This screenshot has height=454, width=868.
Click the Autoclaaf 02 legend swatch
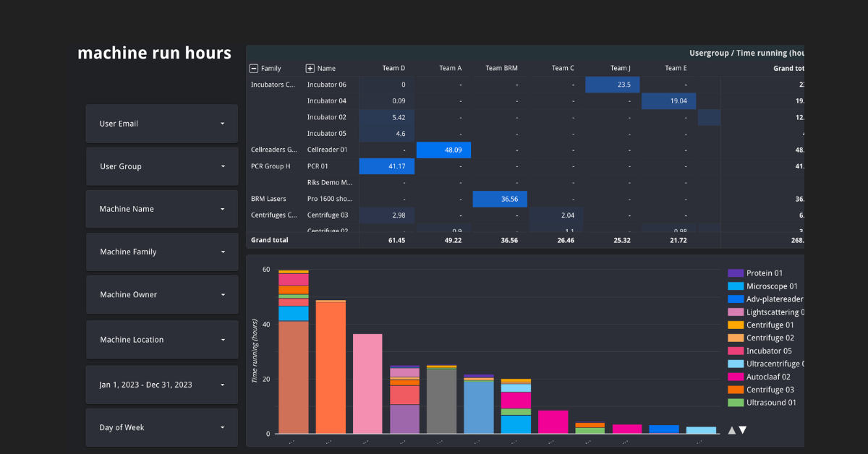[736, 377]
